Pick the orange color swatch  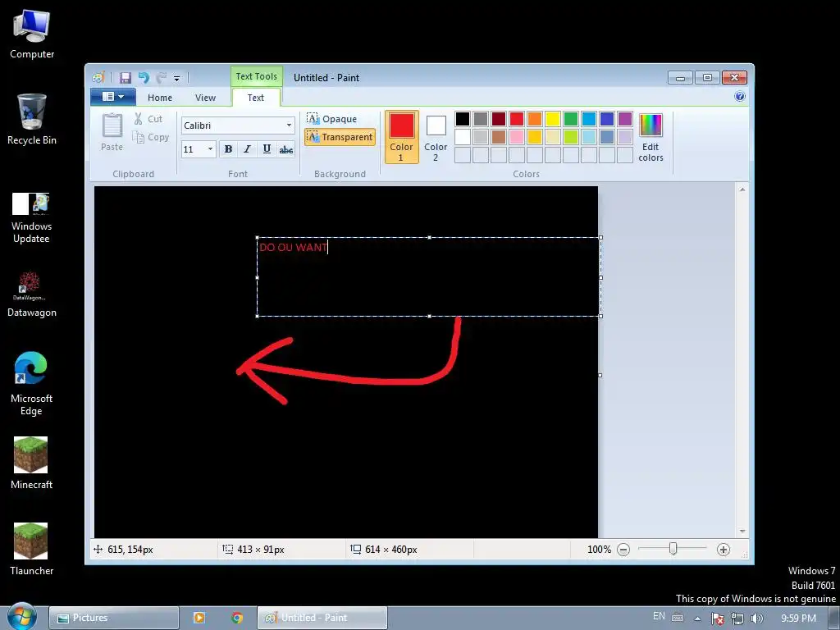click(x=535, y=119)
